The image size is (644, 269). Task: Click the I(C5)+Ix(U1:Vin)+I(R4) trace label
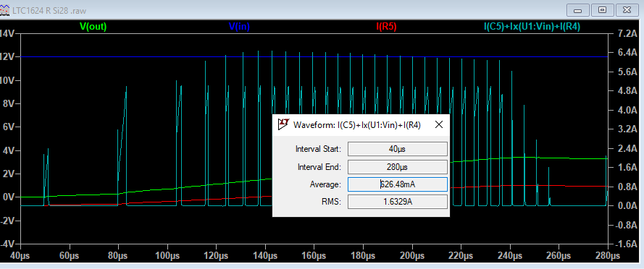coord(532,27)
